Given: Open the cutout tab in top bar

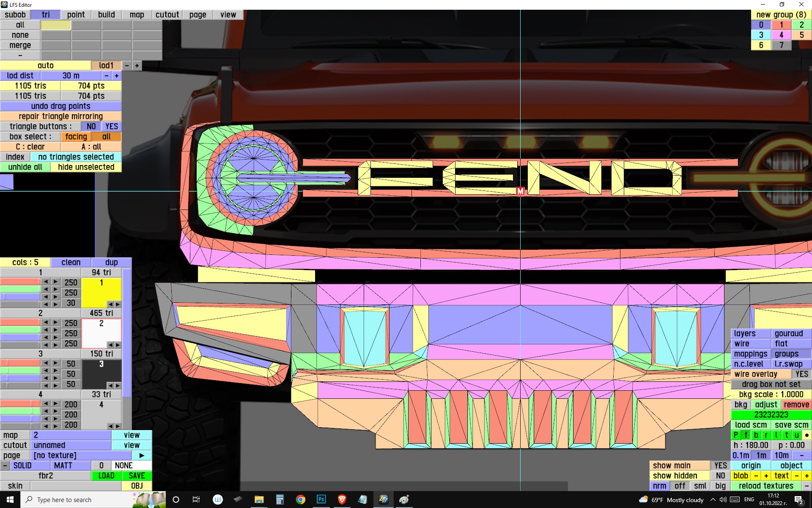Looking at the screenshot, I should tap(167, 14).
